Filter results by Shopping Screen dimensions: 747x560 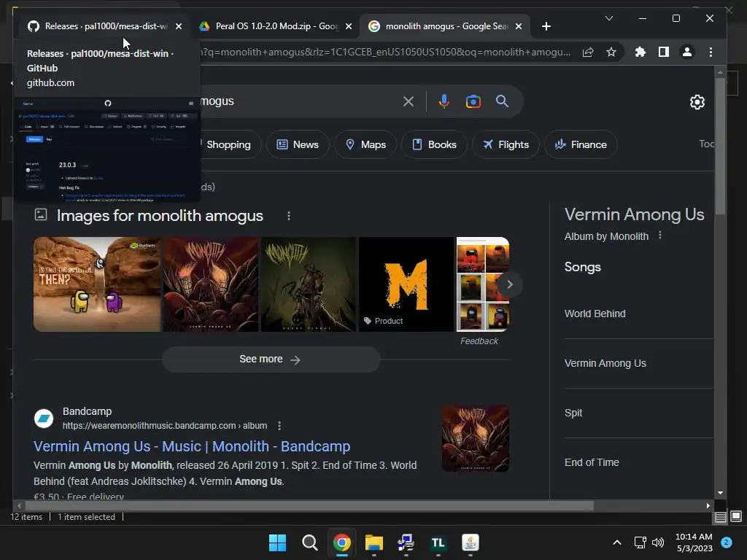(230, 144)
